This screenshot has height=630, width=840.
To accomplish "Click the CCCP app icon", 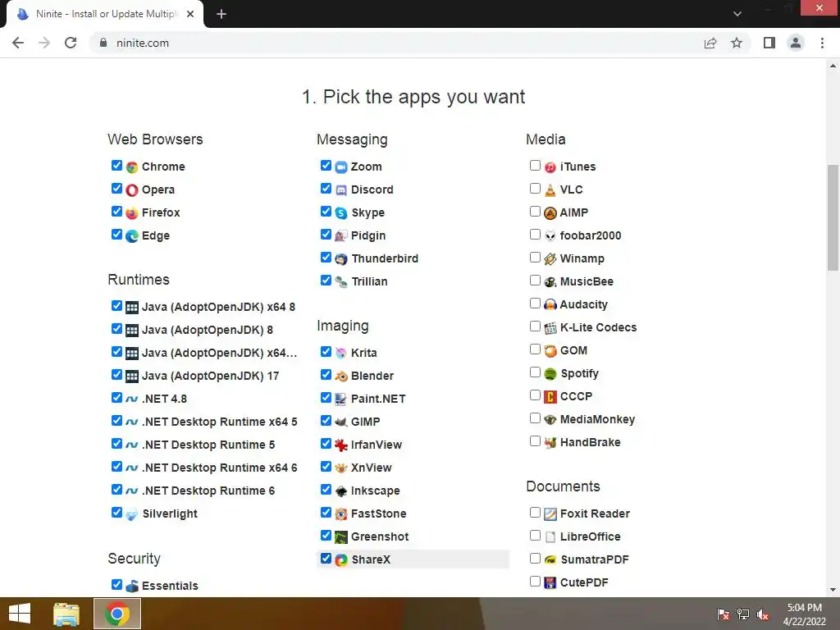I will 550,397.
